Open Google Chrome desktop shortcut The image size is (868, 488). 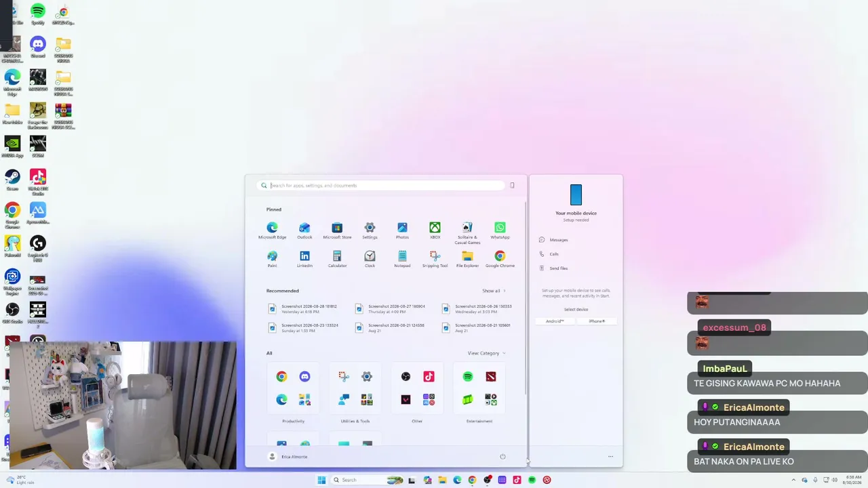[x=12, y=214]
